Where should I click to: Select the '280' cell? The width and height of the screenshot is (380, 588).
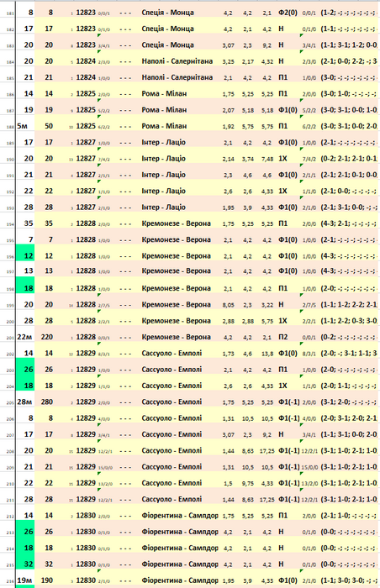pos(47,402)
